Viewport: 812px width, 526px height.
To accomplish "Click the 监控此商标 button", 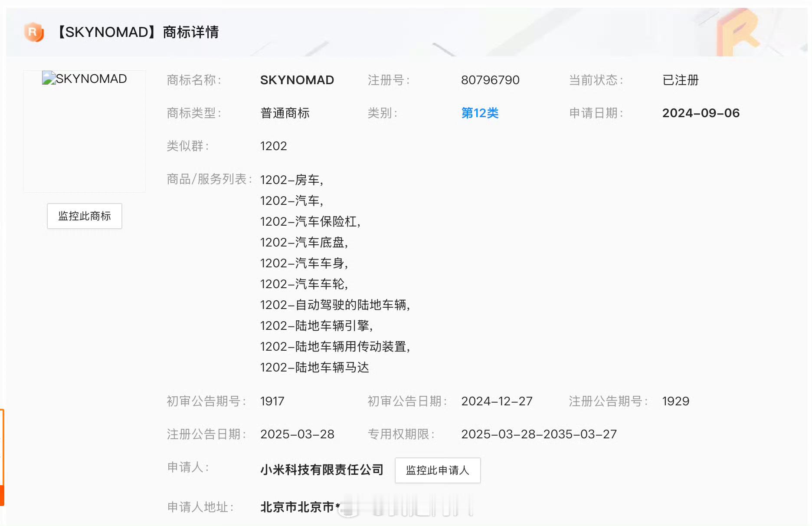I will pyautogui.click(x=85, y=216).
